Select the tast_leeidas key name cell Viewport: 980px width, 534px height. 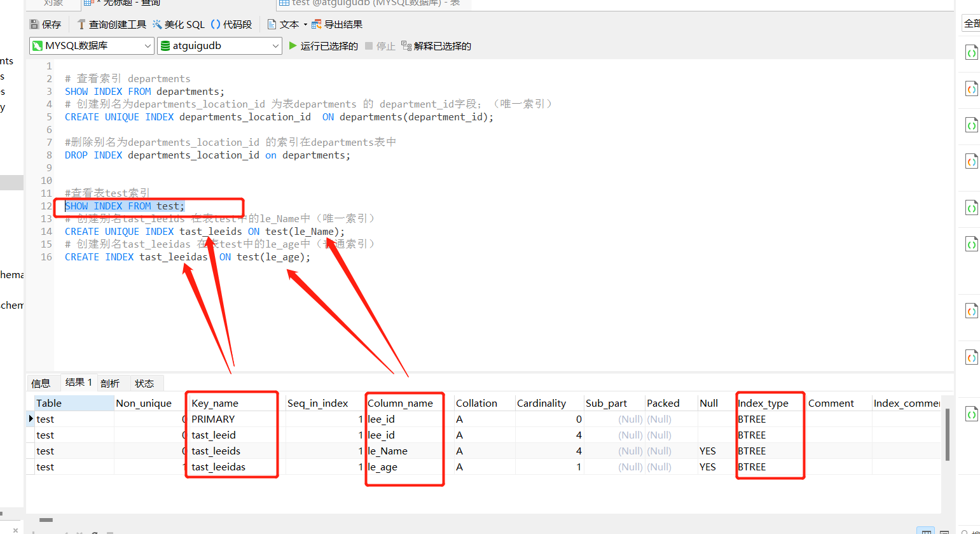pos(237,467)
